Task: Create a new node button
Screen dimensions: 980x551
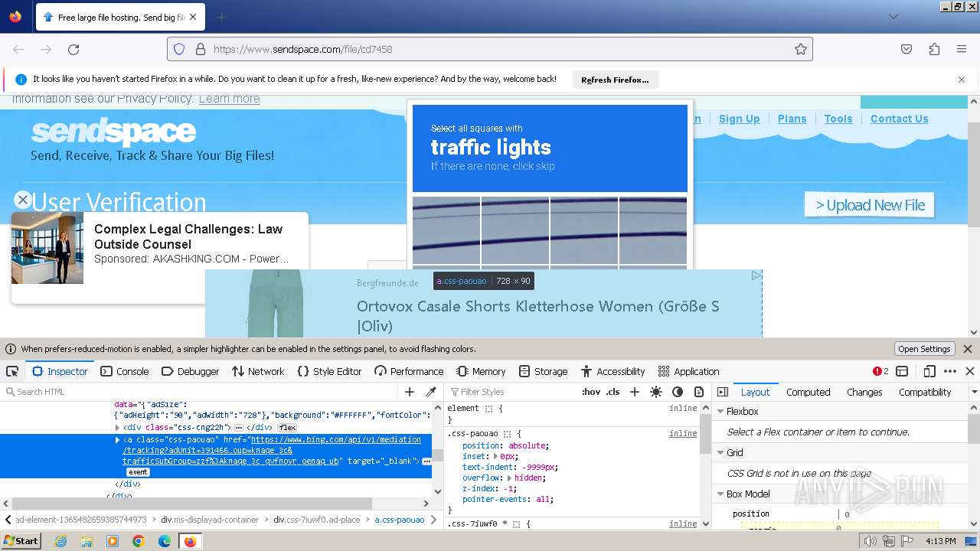Action: pos(410,392)
